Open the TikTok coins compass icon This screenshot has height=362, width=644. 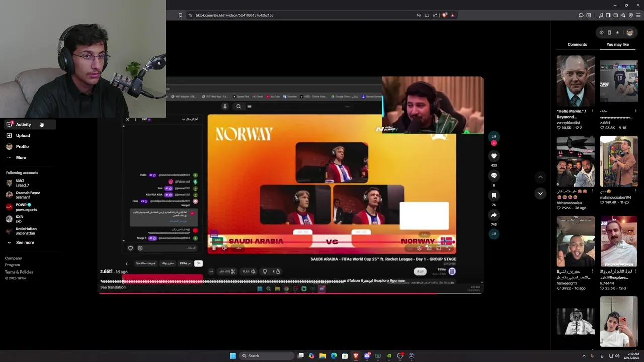[601, 33]
